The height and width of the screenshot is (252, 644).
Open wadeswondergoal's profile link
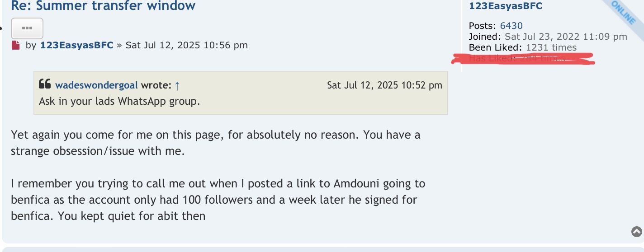[97, 85]
